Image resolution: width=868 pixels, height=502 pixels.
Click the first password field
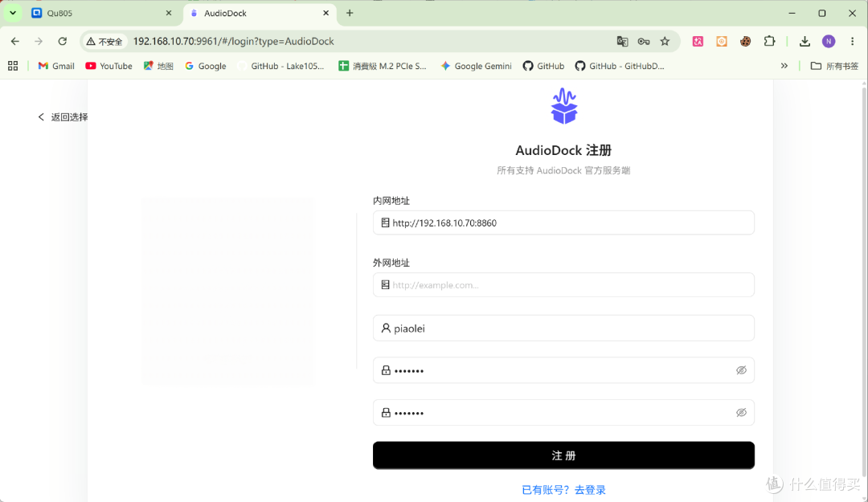click(563, 370)
